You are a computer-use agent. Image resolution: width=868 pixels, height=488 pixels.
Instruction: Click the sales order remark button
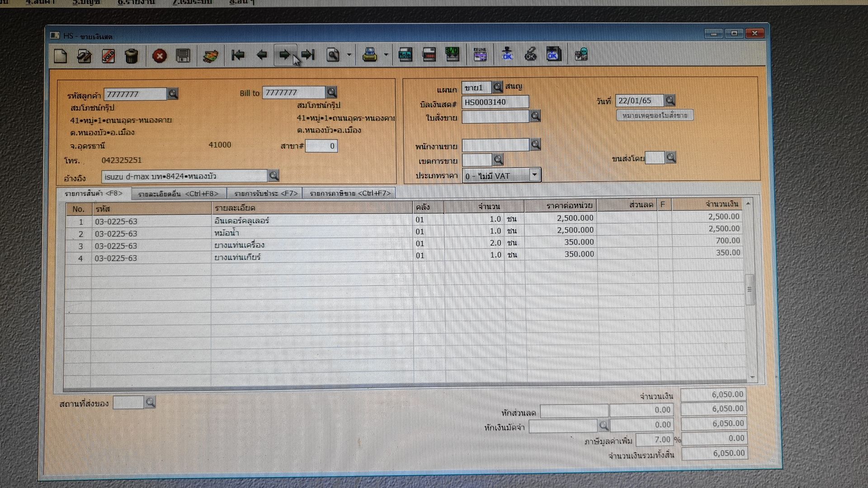[655, 115]
